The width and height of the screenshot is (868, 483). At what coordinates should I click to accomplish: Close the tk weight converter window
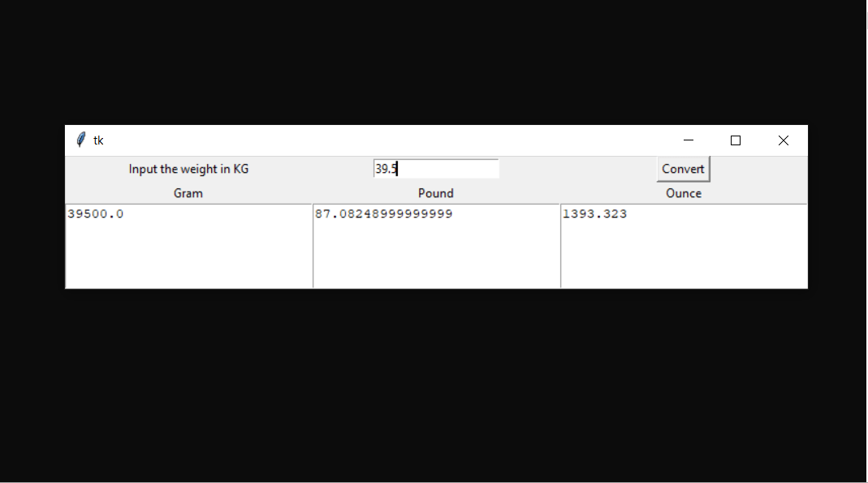[784, 140]
